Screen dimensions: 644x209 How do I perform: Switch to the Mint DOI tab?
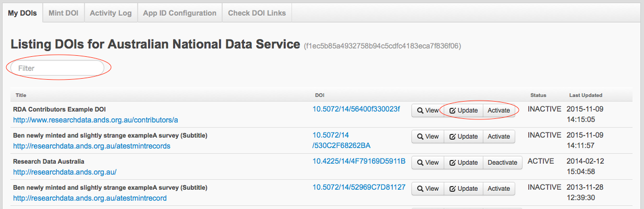(x=63, y=13)
